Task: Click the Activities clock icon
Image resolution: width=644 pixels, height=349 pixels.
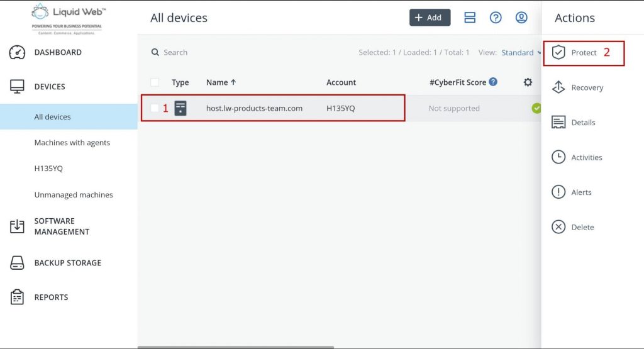Action: pyautogui.click(x=558, y=157)
